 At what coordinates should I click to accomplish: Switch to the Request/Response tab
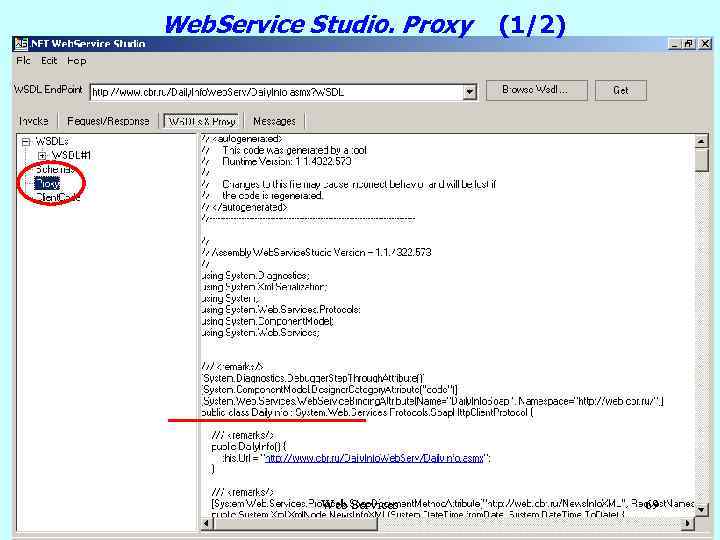108,121
